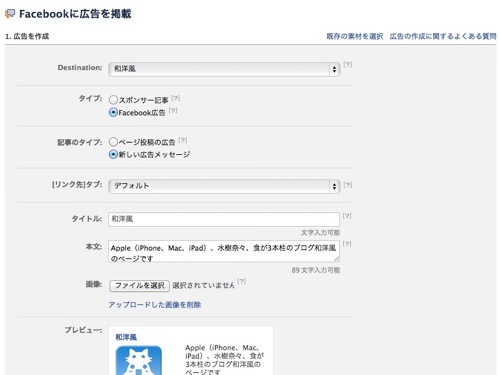Viewport: 500px width, 375px height.
Task: Select the スポンサー記事 radio button
Action: [x=113, y=100]
